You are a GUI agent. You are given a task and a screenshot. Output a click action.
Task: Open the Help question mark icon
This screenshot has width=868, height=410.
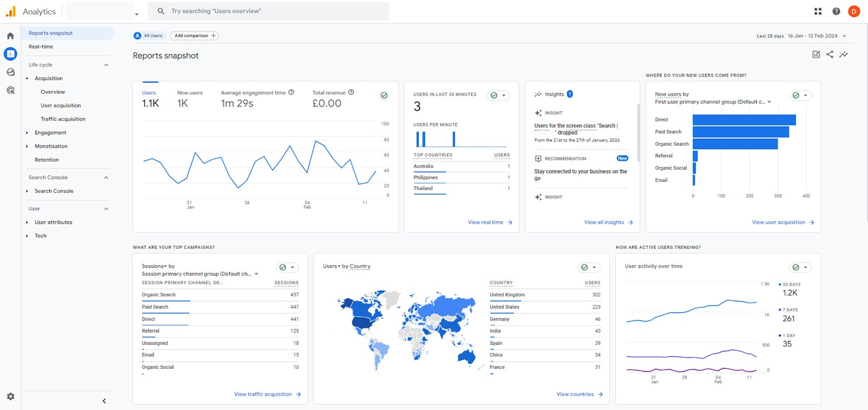coord(836,11)
